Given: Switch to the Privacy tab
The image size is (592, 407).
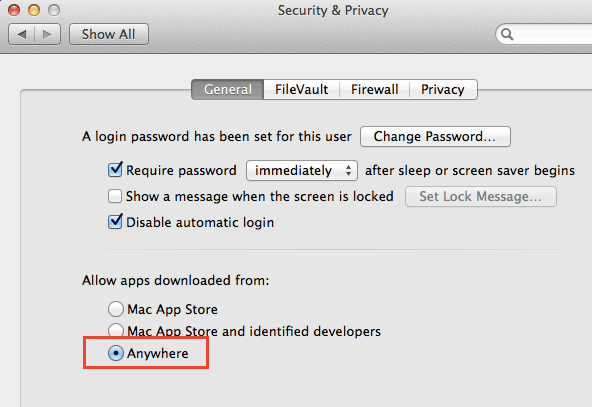Looking at the screenshot, I should [x=443, y=89].
